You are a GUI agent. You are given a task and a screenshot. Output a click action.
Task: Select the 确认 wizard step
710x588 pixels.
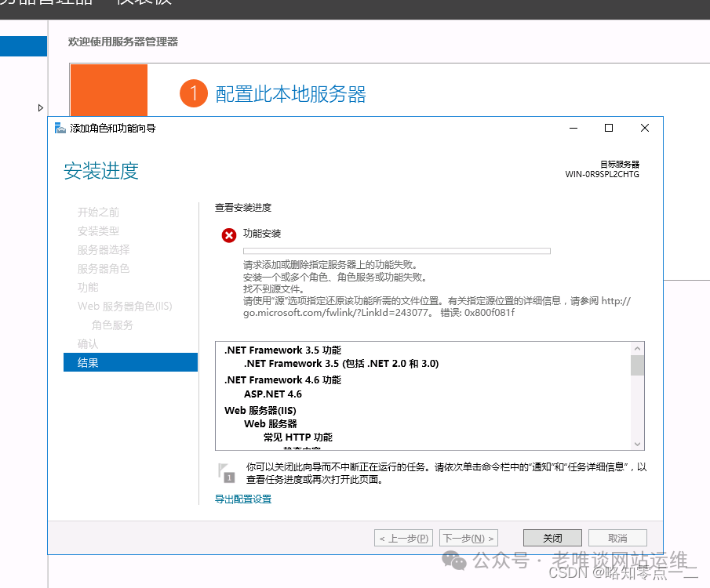88,344
